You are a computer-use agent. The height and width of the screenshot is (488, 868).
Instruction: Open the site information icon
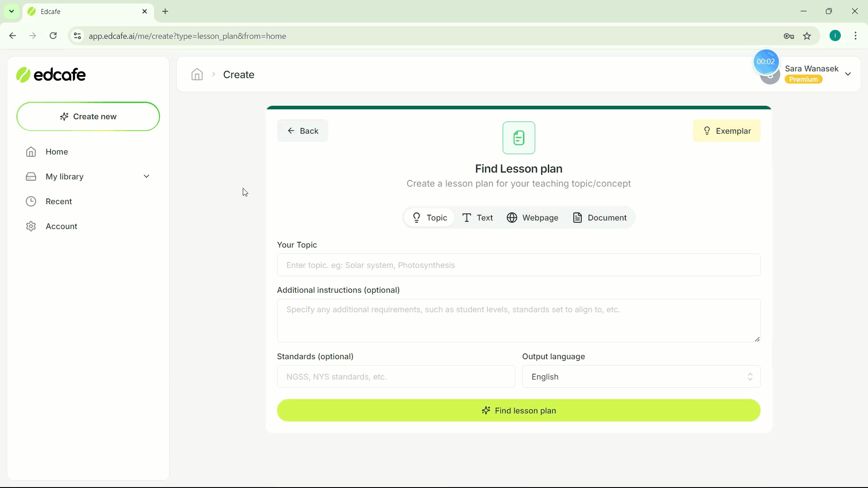77,36
